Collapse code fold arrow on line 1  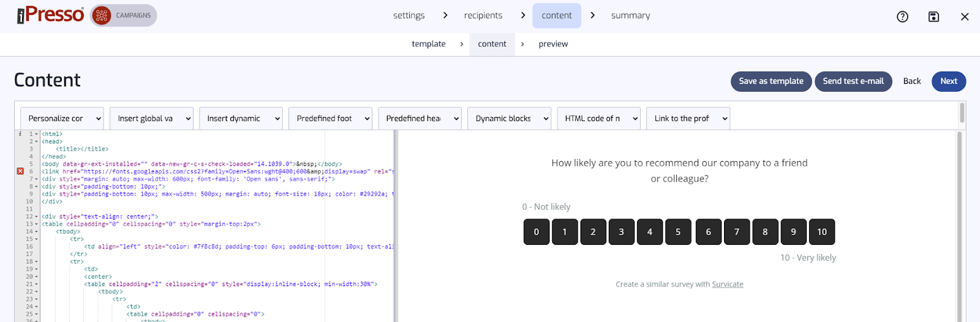[37, 134]
